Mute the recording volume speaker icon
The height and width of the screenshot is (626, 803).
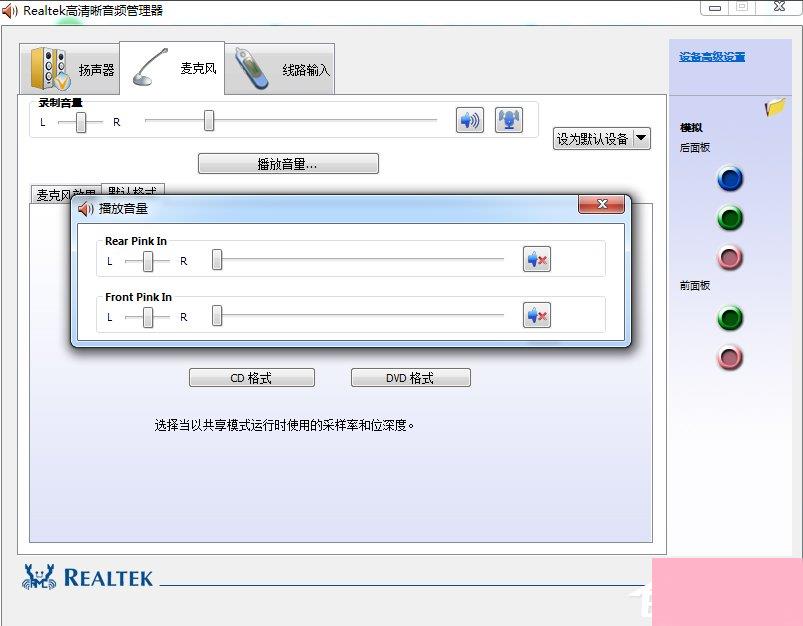(x=470, y=120)
